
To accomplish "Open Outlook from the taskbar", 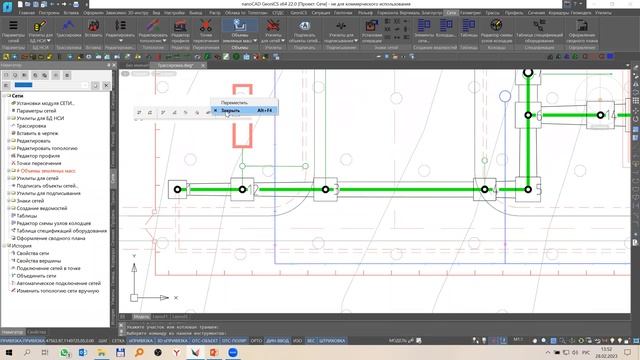I will coord(83,352).
